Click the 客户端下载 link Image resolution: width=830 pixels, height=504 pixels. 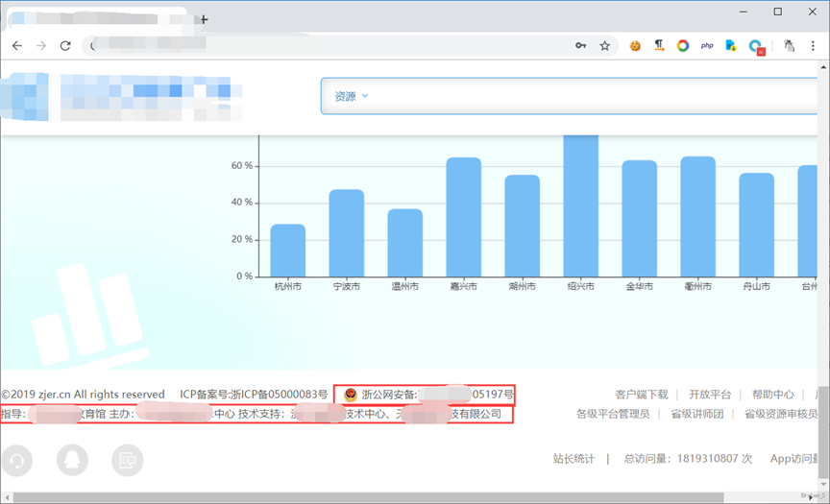[x=641, y=395]
